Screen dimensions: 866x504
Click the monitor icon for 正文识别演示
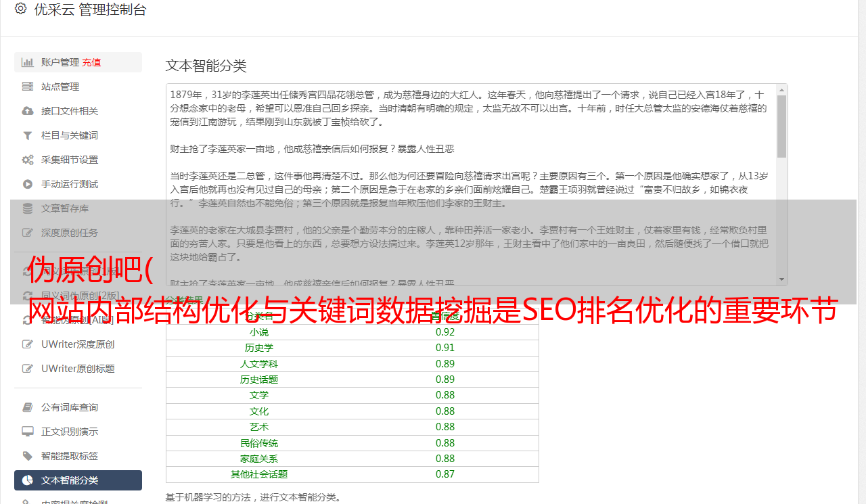pos(28,432)
